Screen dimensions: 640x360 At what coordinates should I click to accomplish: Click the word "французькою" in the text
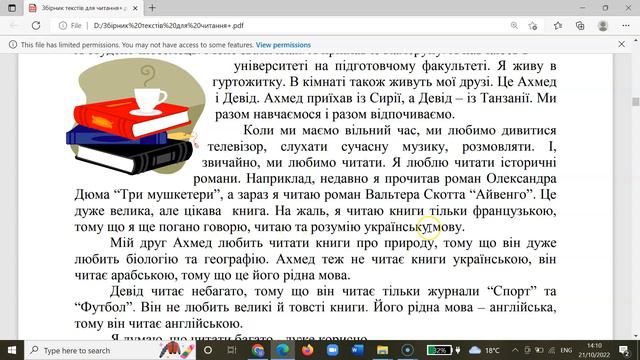click(514, 211)
